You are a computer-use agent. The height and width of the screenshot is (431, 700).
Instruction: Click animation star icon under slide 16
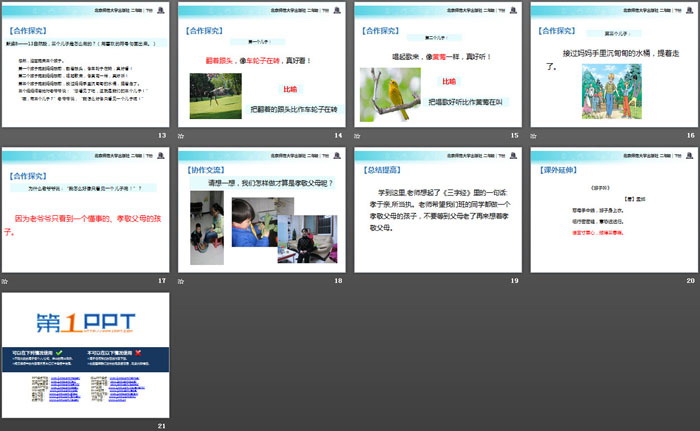pyautogui.click(x=533, y=136)
